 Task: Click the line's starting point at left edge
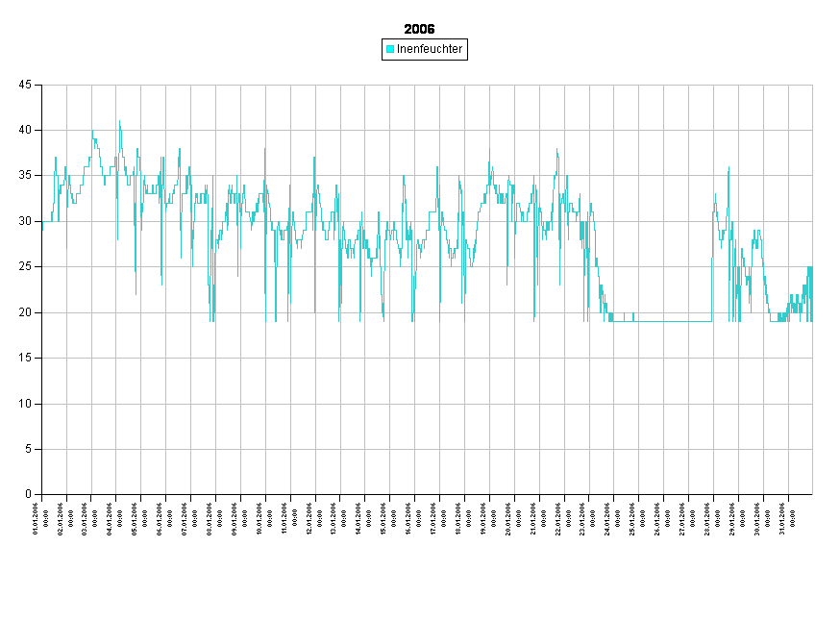click(x=42, y=227)
